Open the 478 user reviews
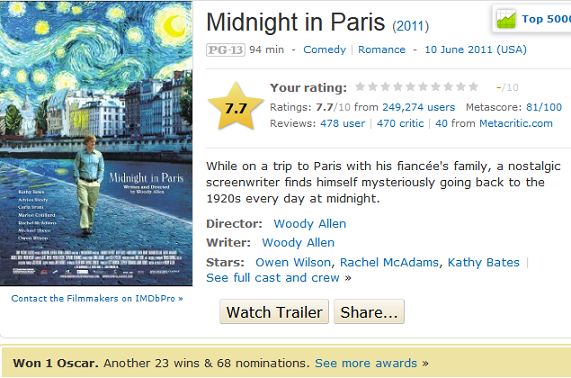Viewport: 571px width, 378px height. pyautogui.click(x=342, y=123)
